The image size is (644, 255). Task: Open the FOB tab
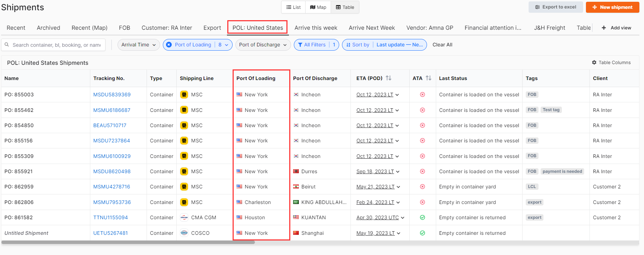125,28
